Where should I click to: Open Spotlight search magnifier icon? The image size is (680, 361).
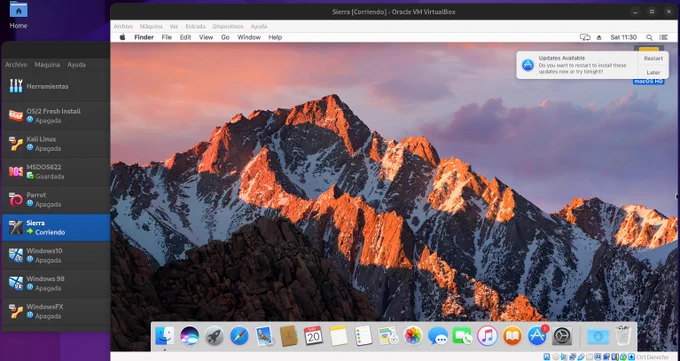click(x=649, y=37)
